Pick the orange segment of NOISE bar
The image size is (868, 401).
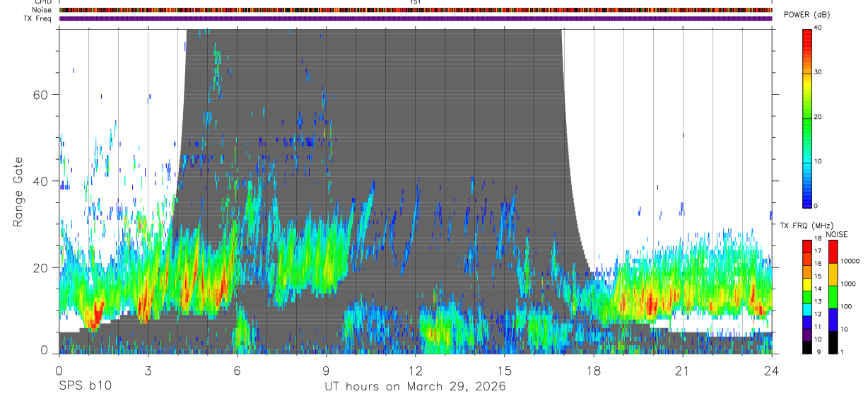(832, 274)
